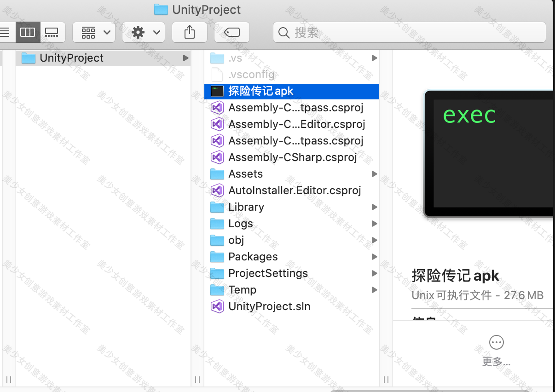Expand the Packages folder arrow
This screenshot has width=555, height=392.
(x=374, y=257)
